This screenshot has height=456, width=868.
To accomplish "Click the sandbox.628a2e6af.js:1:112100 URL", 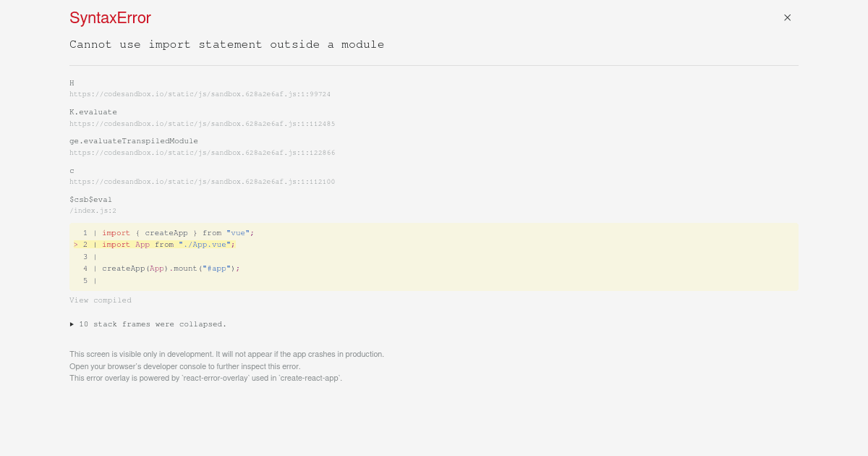I will click(202, 182).
